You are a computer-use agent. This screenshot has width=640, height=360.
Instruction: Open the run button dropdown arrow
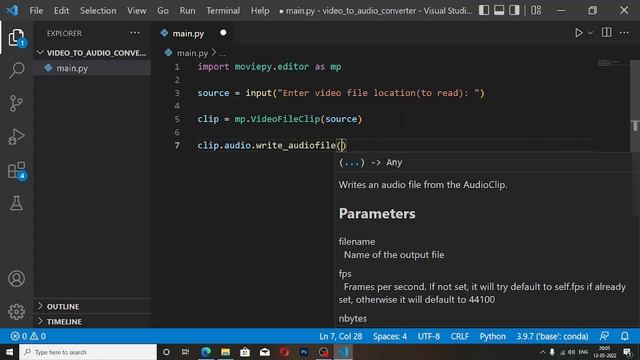(590, 33)
